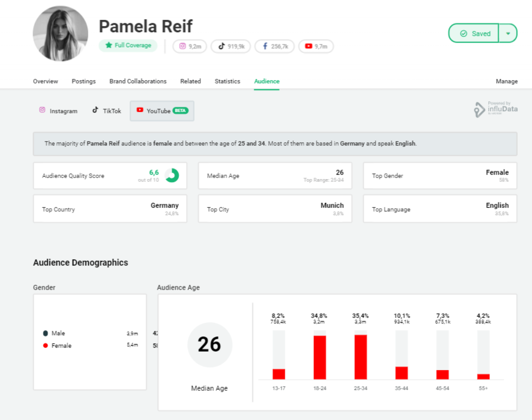
Task: Click the Audience Quality Score card value 6,6
Action: [154, 173]
